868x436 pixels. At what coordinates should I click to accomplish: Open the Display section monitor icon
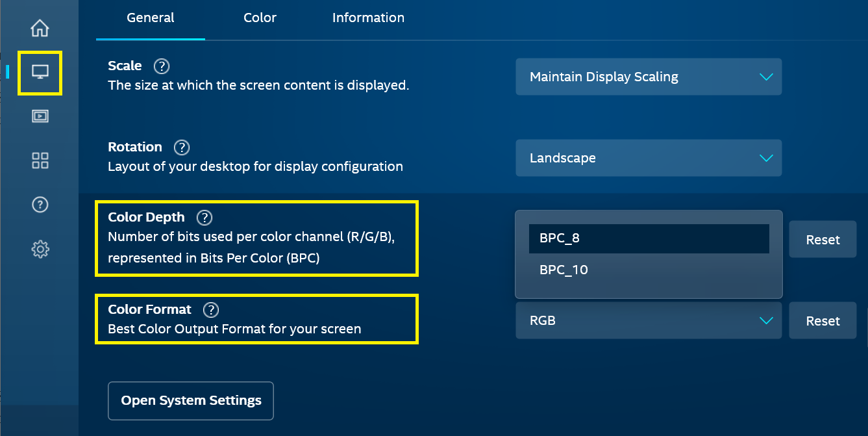point(40,73)
